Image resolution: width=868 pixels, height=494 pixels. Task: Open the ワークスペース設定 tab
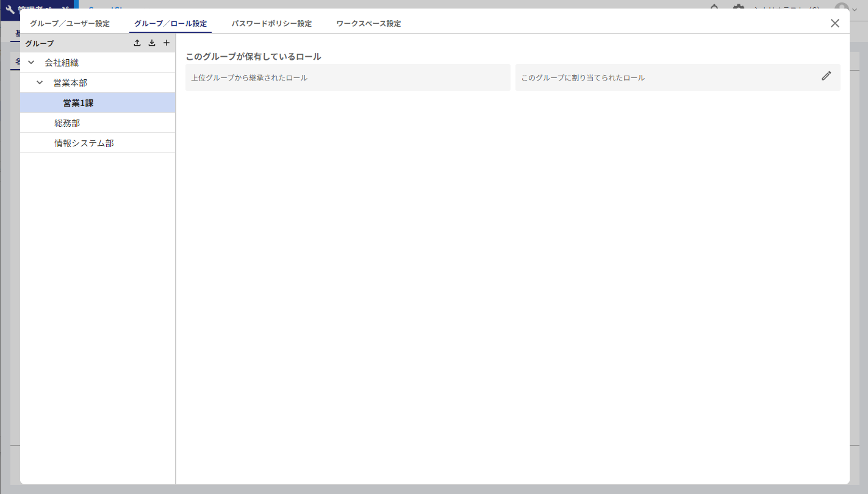coord(368,24)
